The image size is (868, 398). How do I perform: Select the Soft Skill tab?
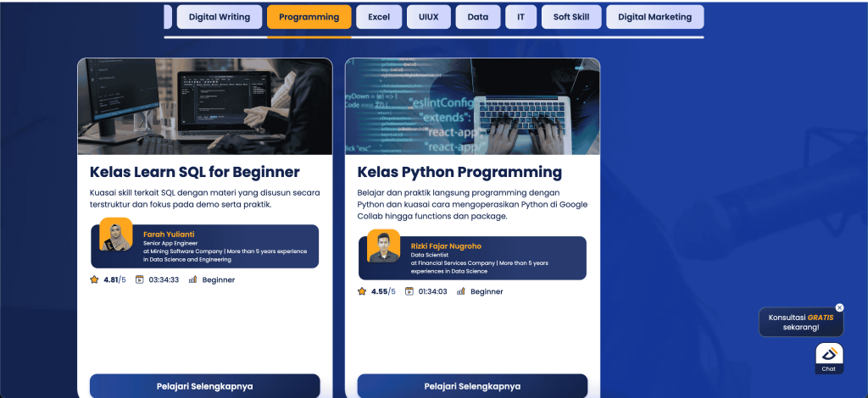[572, 17]
